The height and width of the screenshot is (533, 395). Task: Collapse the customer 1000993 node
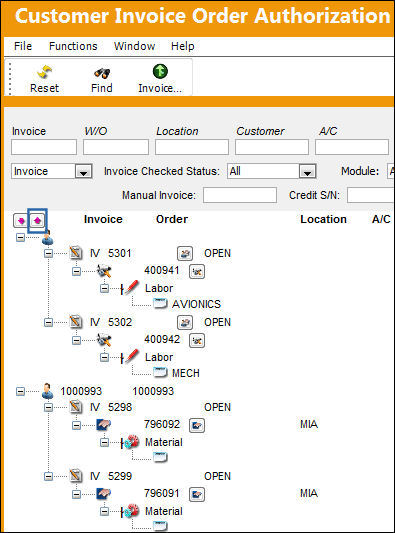click(x=20, y=391)
